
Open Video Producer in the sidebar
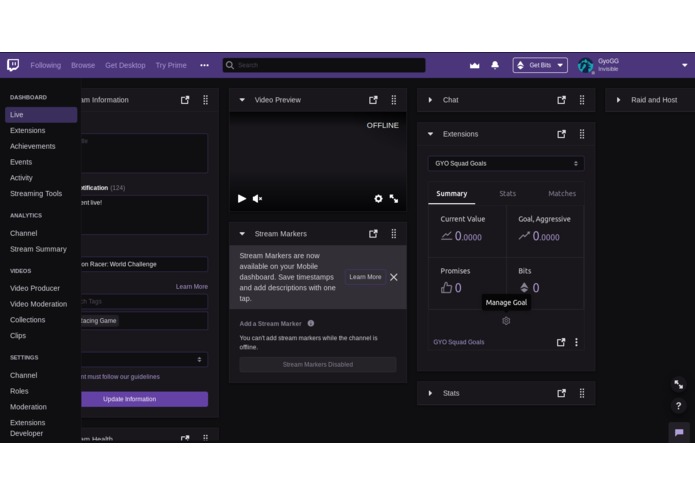click(x=35, y=288)
